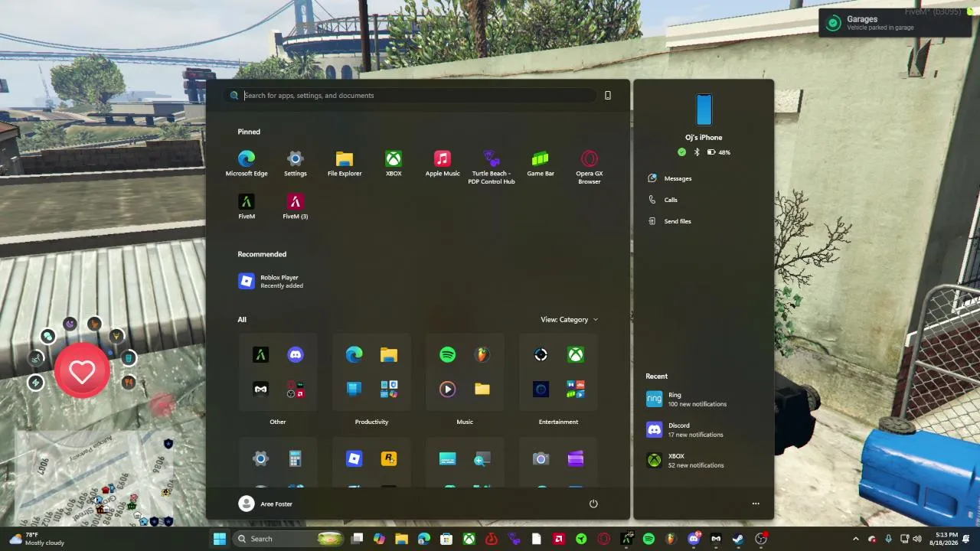Open Xbox in the Entertainment category
The width and height of the screenshot is (980, 551).
[576, 354]
